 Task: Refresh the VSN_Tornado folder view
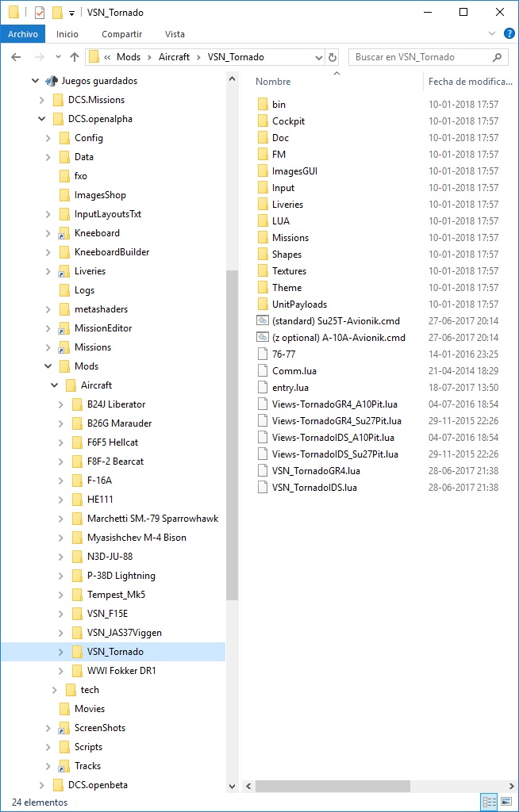tap(333, 57)
